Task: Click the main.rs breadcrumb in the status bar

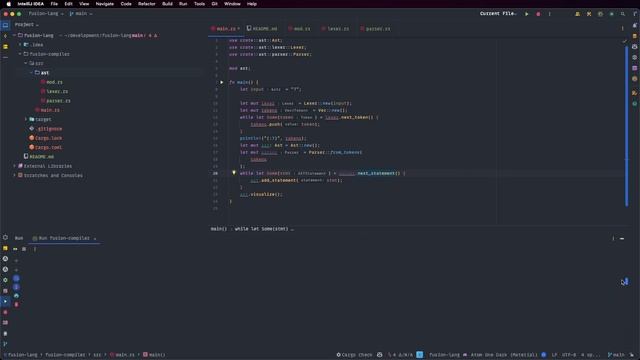Action: click(122, 355)
